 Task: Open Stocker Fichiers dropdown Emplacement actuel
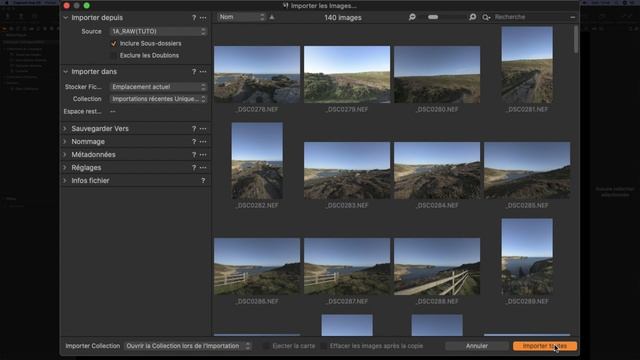pos(158,87)
